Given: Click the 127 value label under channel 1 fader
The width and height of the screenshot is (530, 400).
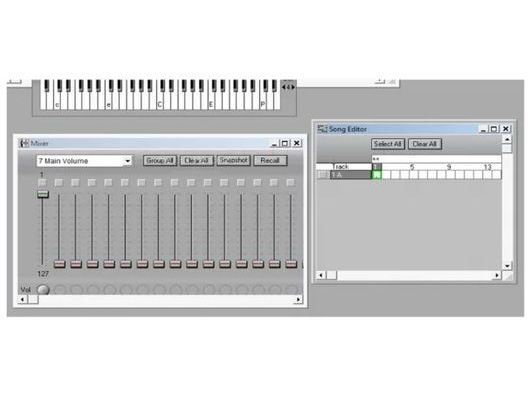Looking at the screenshot, I should (x=43, y=274).
